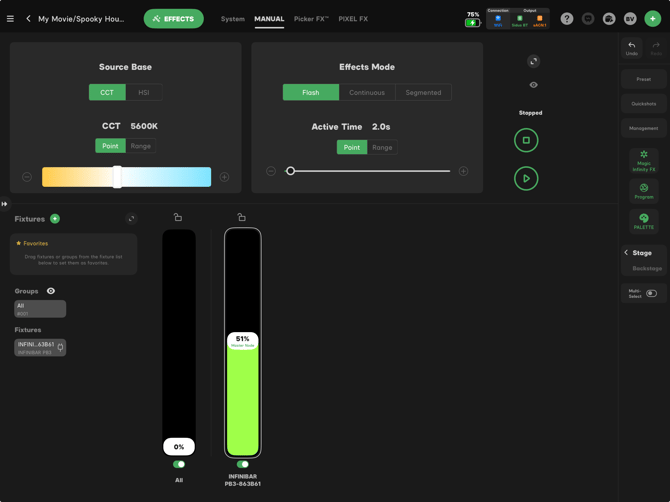Toggle lock above the All fader

[x=178, y=217]
